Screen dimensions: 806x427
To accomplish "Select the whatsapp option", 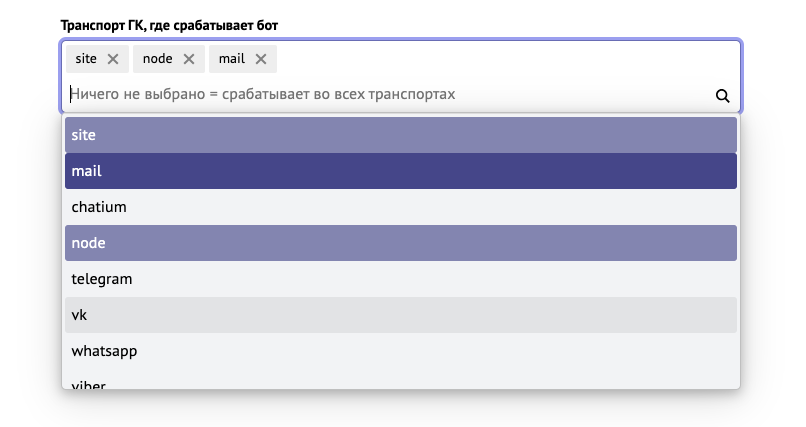I will point(400,351).
